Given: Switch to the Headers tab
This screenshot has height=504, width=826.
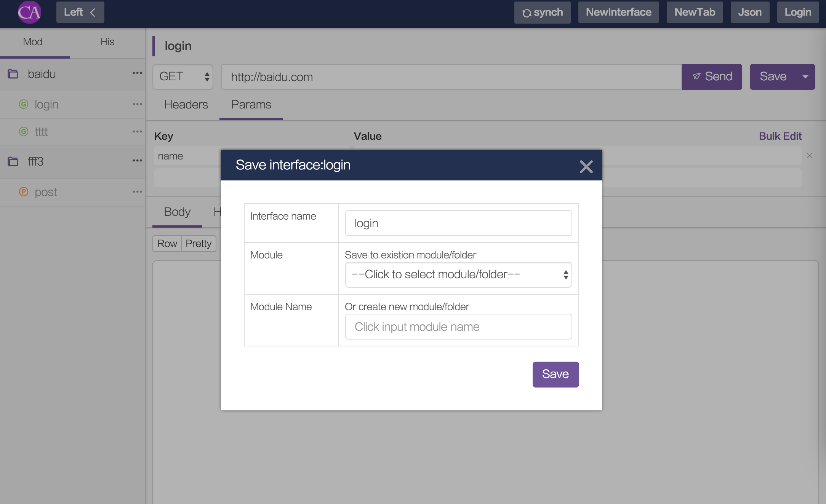Looking at the screenshot, I should click(x=186, y=105).
